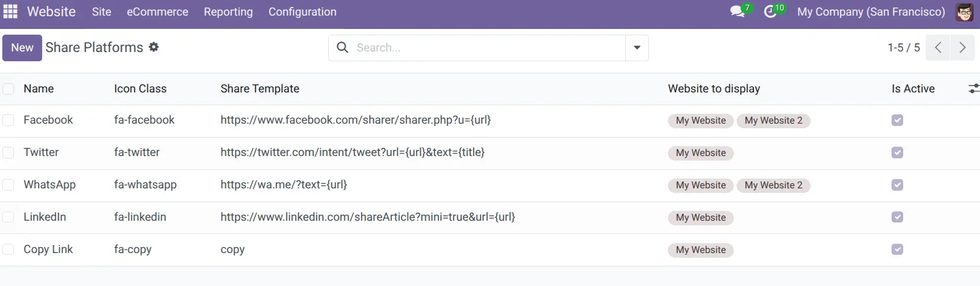
Task: Open the activities clock icon with badge 10
Action: click(770, 12)
